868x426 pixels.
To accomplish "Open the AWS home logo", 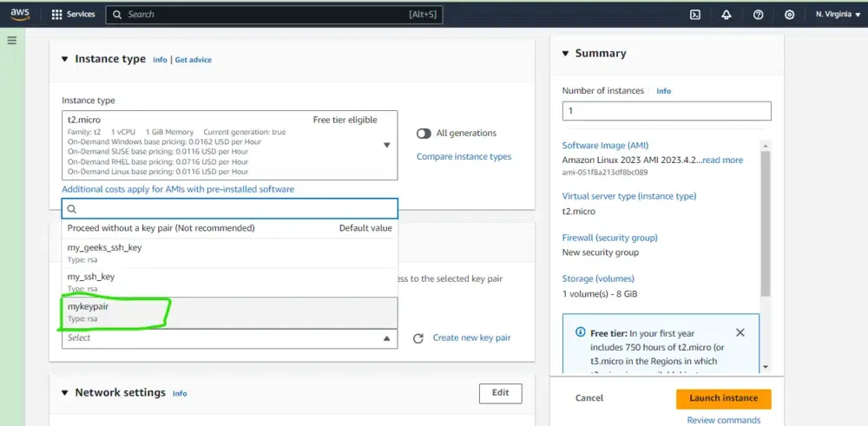I will [19, 15].
